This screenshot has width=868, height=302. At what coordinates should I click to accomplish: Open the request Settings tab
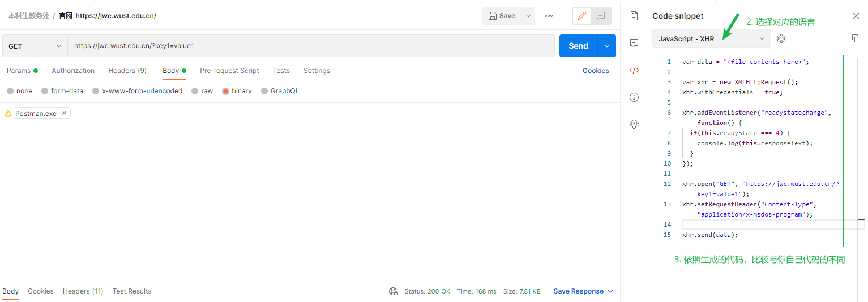coord(317,71)
